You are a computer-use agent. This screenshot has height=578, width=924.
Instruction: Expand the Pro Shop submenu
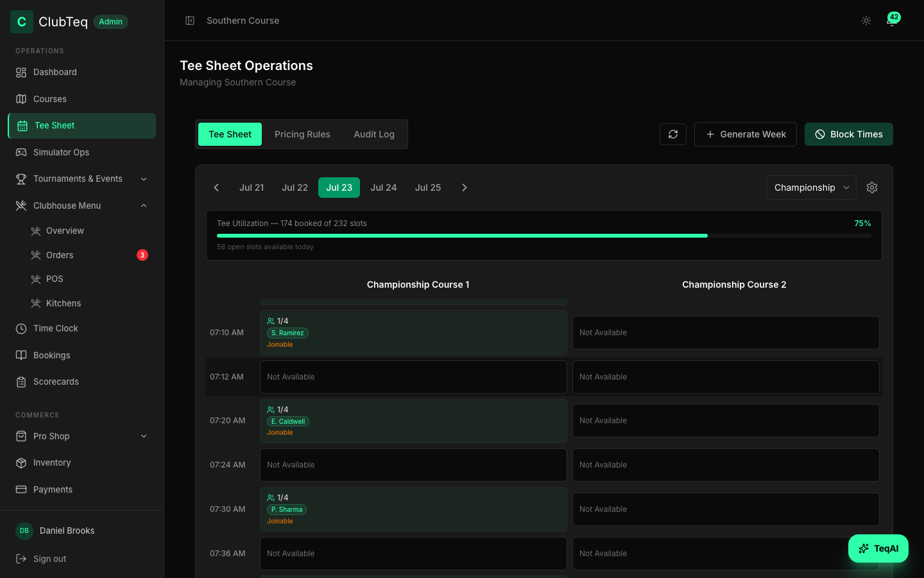click(81, 436)
